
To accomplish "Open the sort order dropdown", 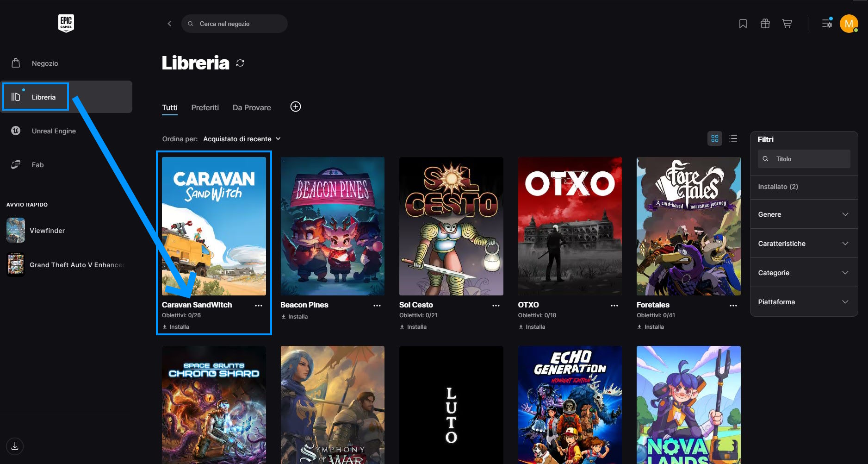I will 242,139.
